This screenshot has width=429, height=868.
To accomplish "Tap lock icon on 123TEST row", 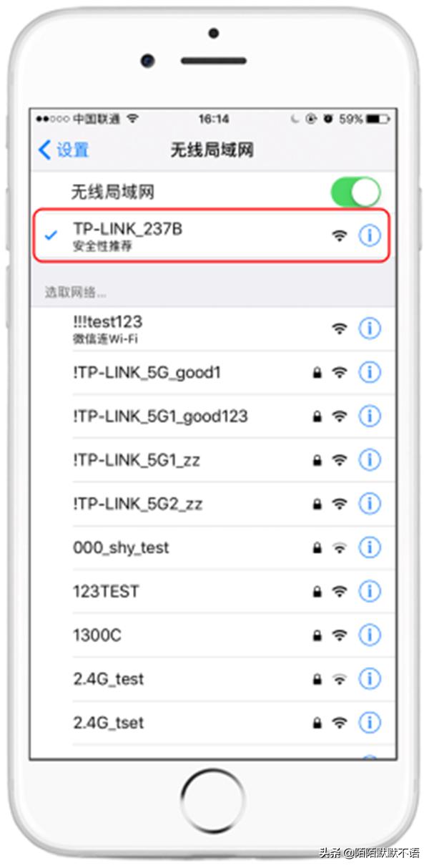I will 317,592.
